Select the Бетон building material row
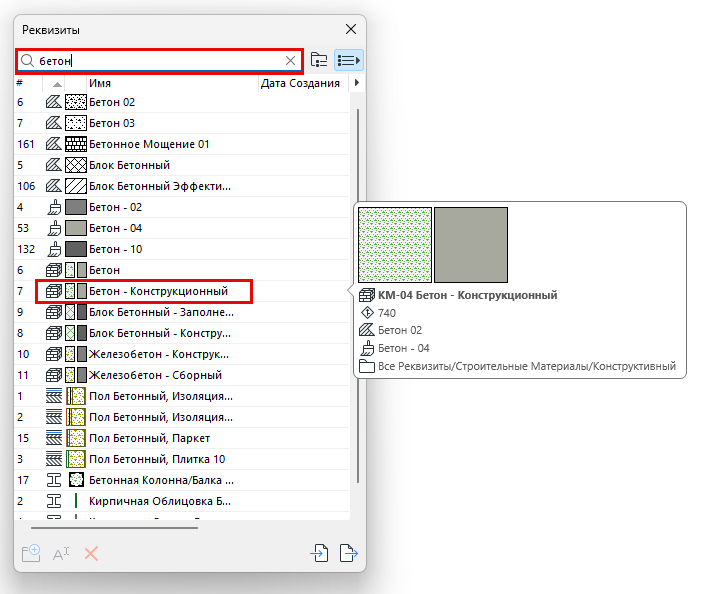 click(x=182, y=270)
